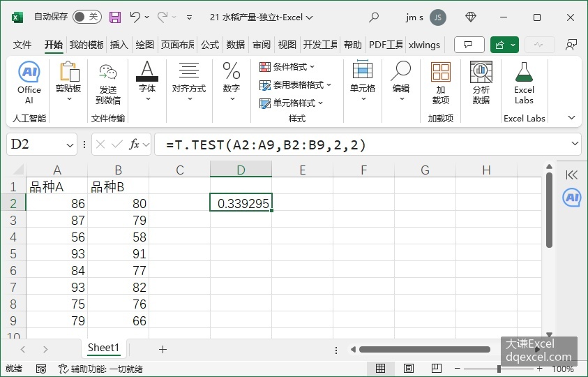Select column D header
588x377 pixels.
point(241,170)
